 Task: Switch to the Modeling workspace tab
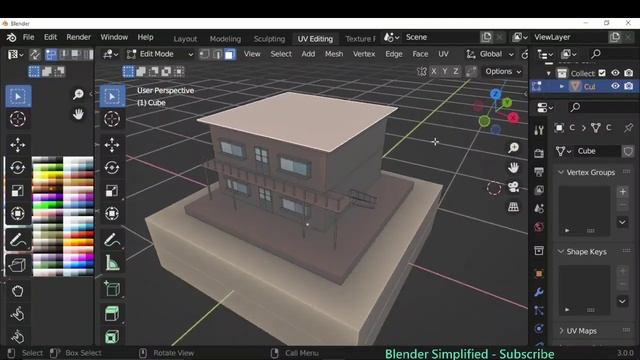[x=225, y=39]
